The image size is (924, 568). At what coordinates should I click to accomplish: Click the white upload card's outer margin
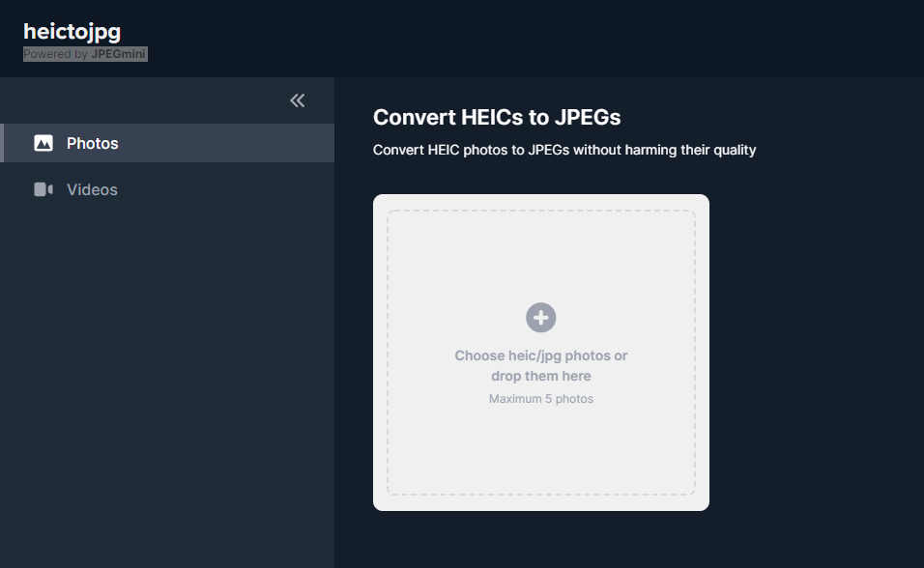(380, 353)
